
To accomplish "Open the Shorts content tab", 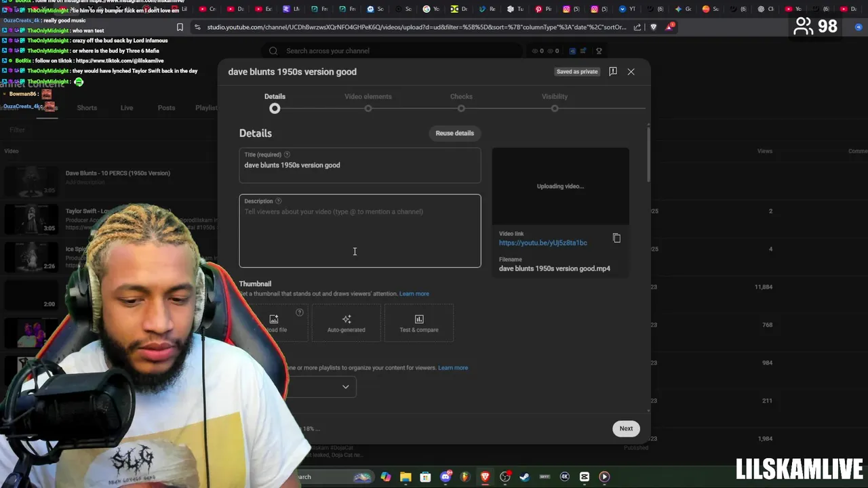I will (87, 108).
